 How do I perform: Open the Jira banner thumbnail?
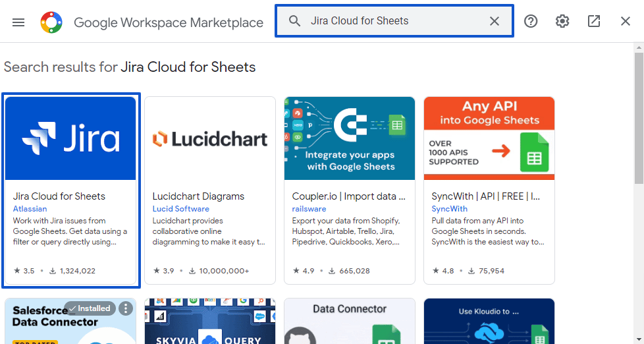[70, 138]
